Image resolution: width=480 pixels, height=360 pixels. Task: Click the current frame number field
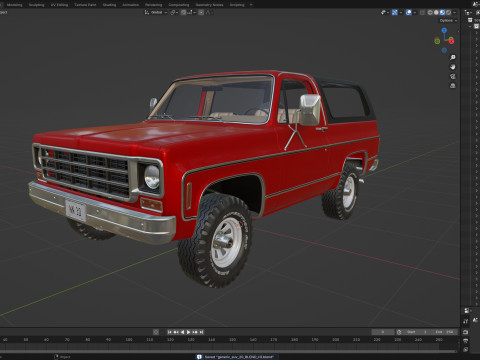(x=383, y=332)
